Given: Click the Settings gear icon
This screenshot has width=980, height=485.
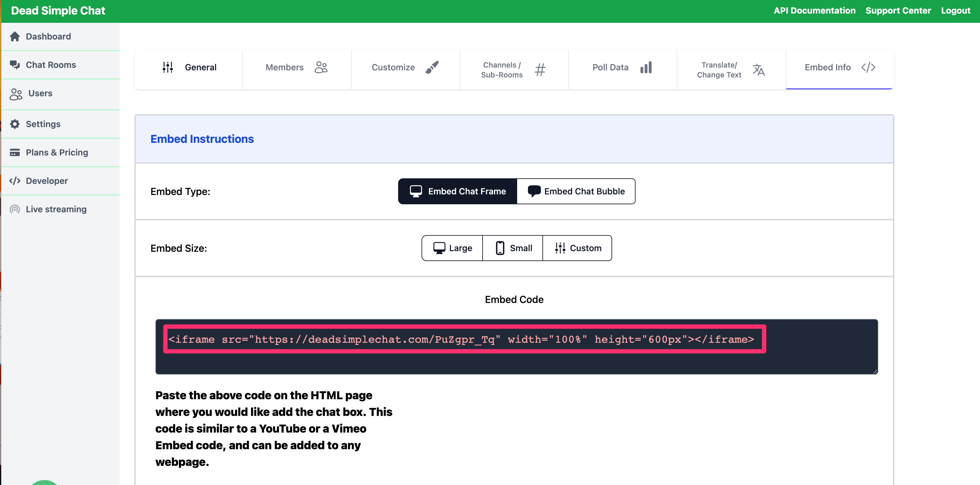Looking at the screenshot, I should click(15, 124).
